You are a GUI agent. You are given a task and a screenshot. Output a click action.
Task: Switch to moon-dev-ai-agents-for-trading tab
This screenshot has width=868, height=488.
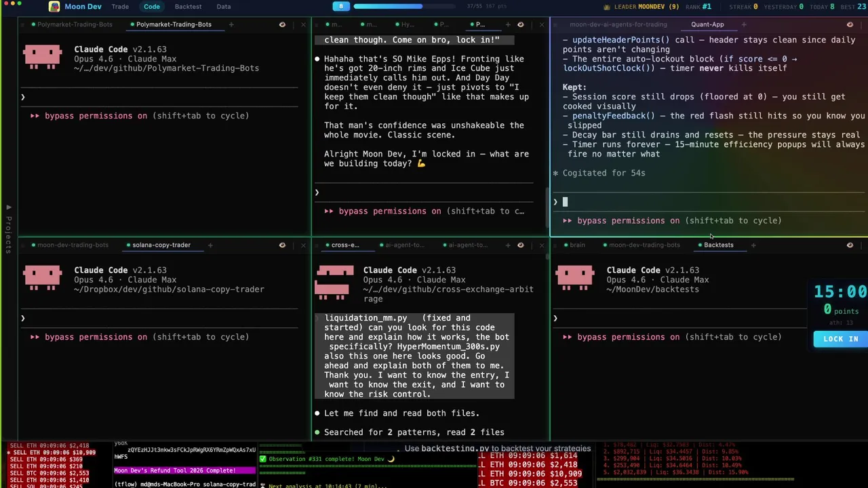pos(618,24)
